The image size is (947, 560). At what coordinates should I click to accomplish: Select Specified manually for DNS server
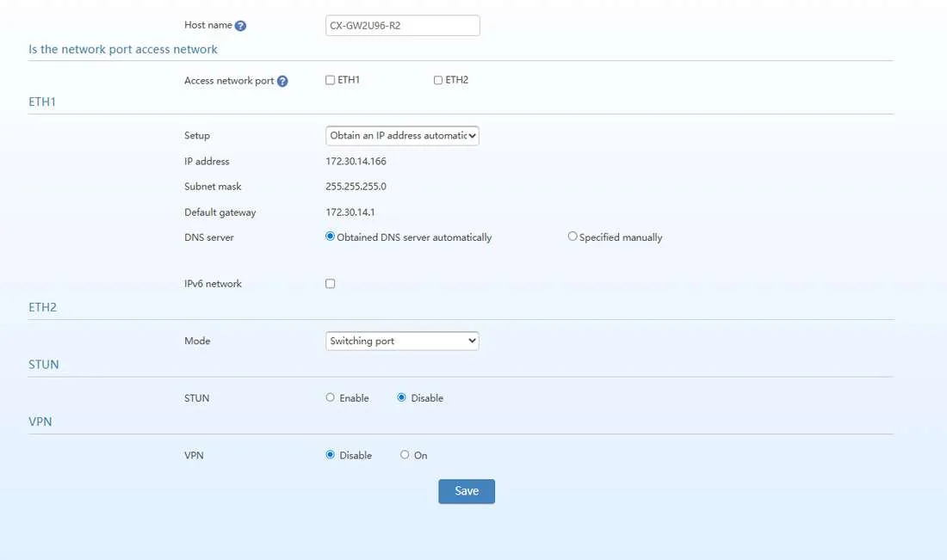[x=572, y=237]
